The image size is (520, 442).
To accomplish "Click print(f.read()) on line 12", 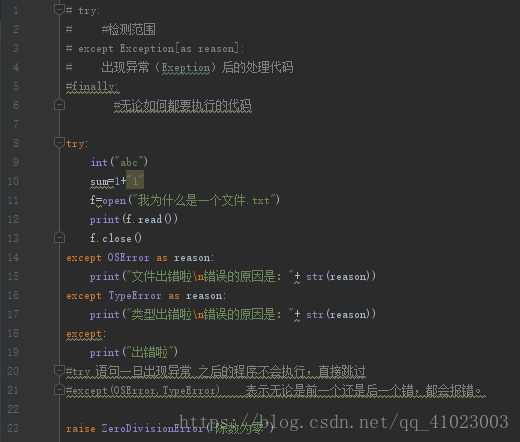I will coord(134,219).
